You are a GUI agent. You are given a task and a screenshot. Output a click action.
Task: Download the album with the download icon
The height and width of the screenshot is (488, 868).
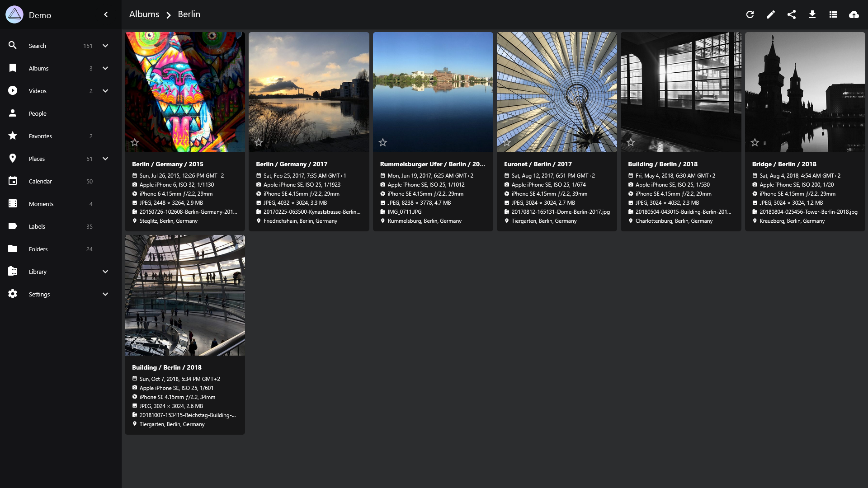click(x=812, y=14)
